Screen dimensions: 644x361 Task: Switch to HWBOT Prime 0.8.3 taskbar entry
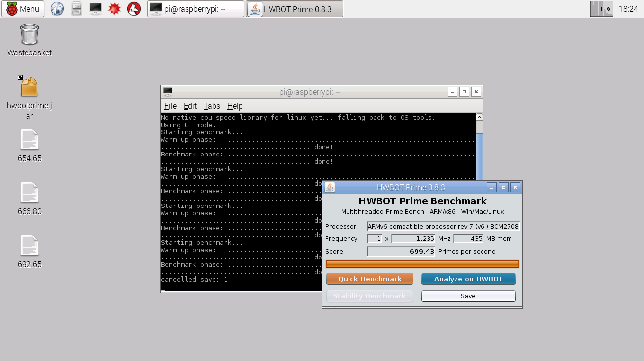(295, 9)
